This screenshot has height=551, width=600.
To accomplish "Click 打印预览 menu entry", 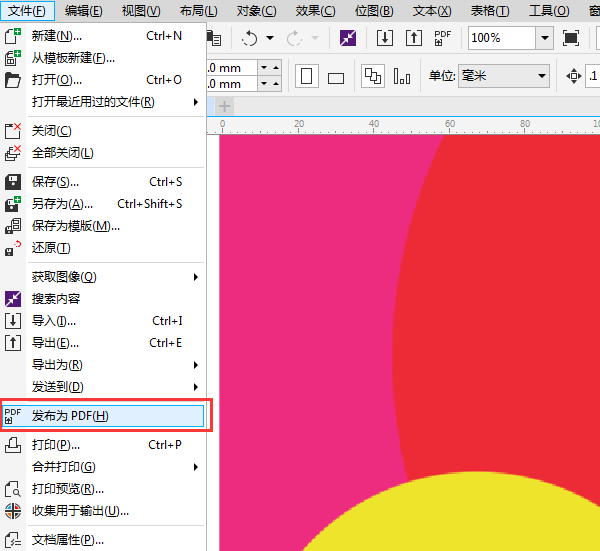I will pos(68,489).
